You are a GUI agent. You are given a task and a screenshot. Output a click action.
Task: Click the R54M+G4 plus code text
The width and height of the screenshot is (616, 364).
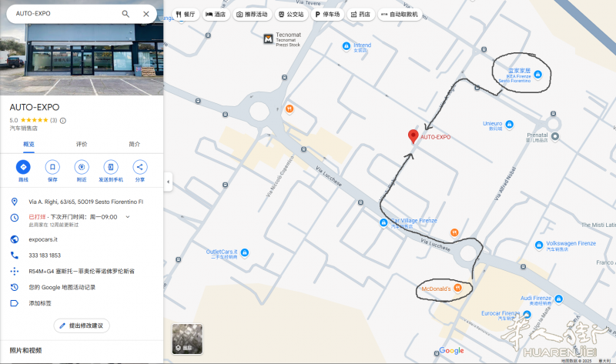[x=82, y=272]
